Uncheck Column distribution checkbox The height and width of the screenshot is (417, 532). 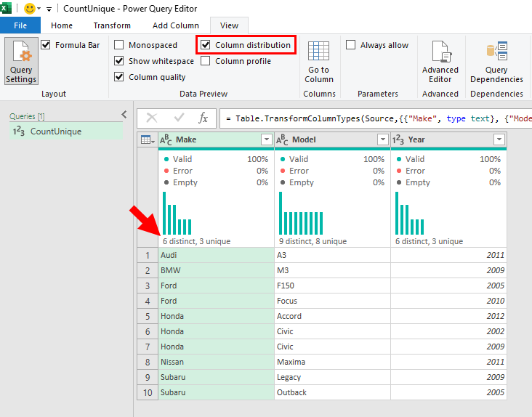(205, 45)
